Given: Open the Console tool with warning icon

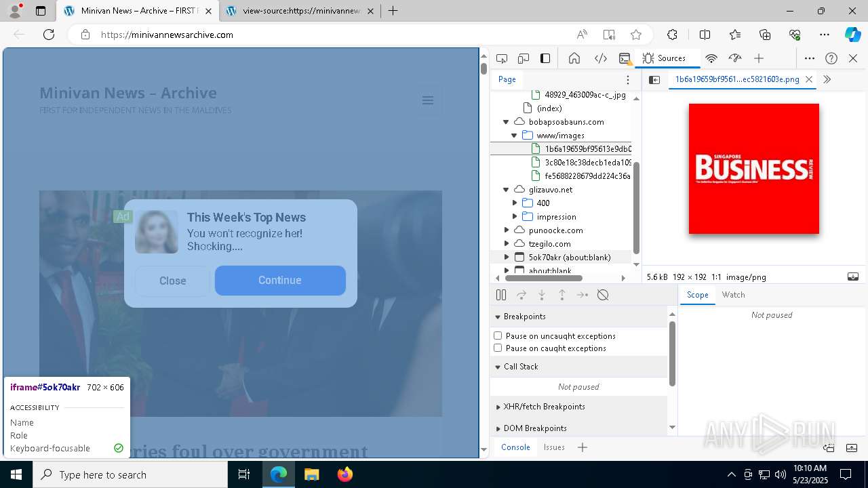Looking at the screenshot, I should click(x=625, y=58).
